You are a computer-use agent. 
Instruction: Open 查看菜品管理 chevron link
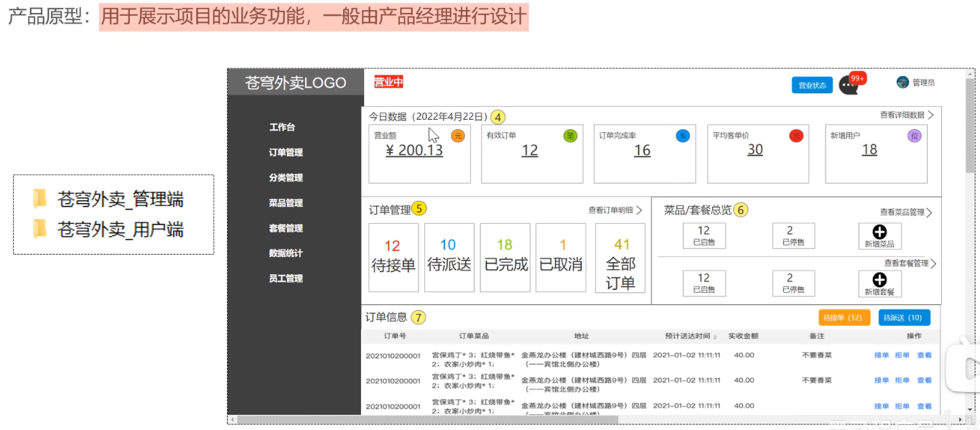pos(929,212)
